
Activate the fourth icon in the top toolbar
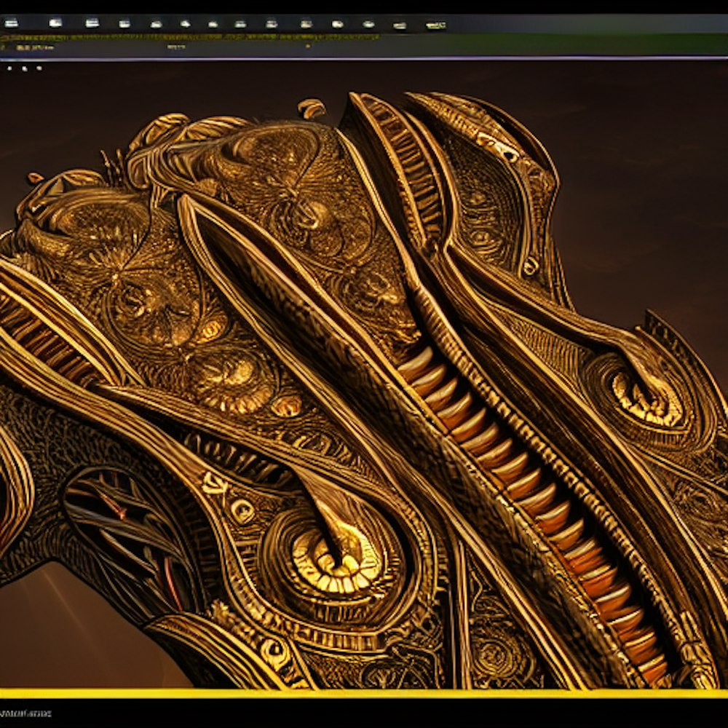[124, 23]
